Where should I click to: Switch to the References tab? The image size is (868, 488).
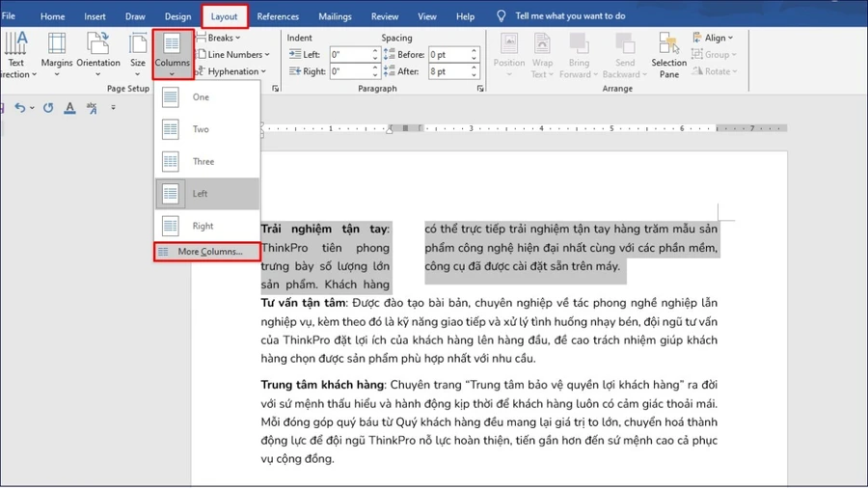(x=278, y=16)
